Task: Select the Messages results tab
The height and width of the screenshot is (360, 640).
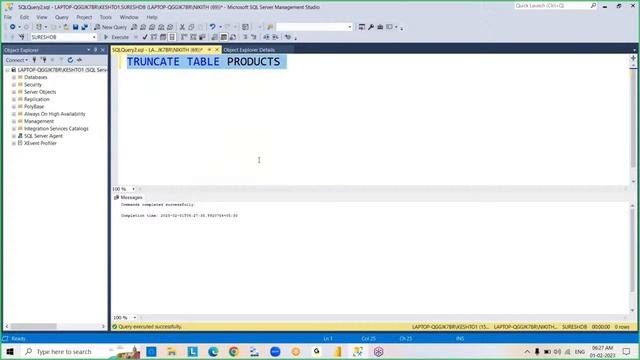Action: (128, 198)
